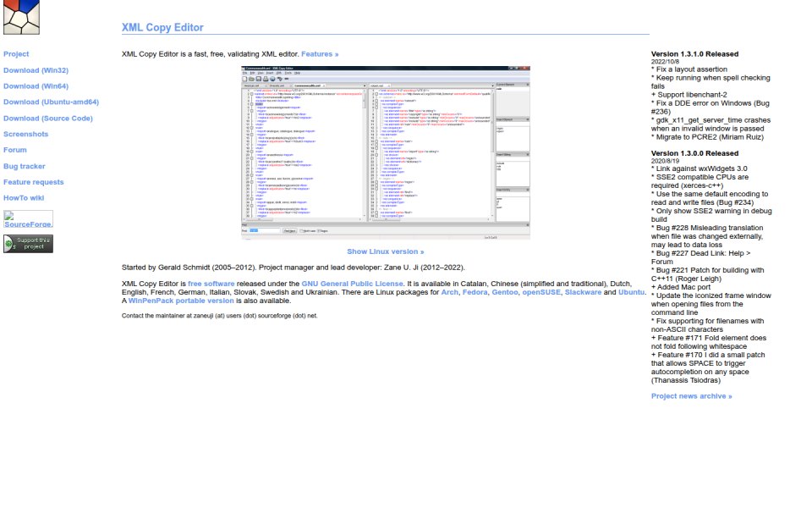The width and height of the screenshot is (812, 508).
Task: Open the Fedora package link
Action: (x=475, y=292)
